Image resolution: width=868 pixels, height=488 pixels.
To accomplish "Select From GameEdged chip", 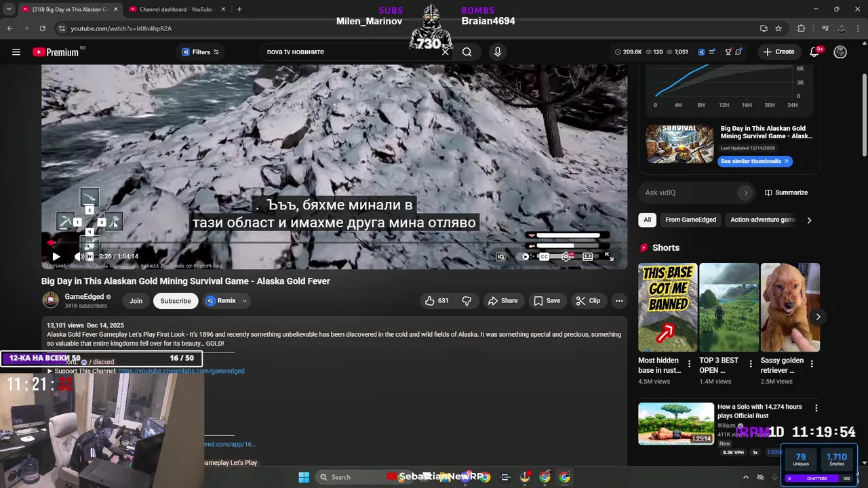I will click(691, 220).
